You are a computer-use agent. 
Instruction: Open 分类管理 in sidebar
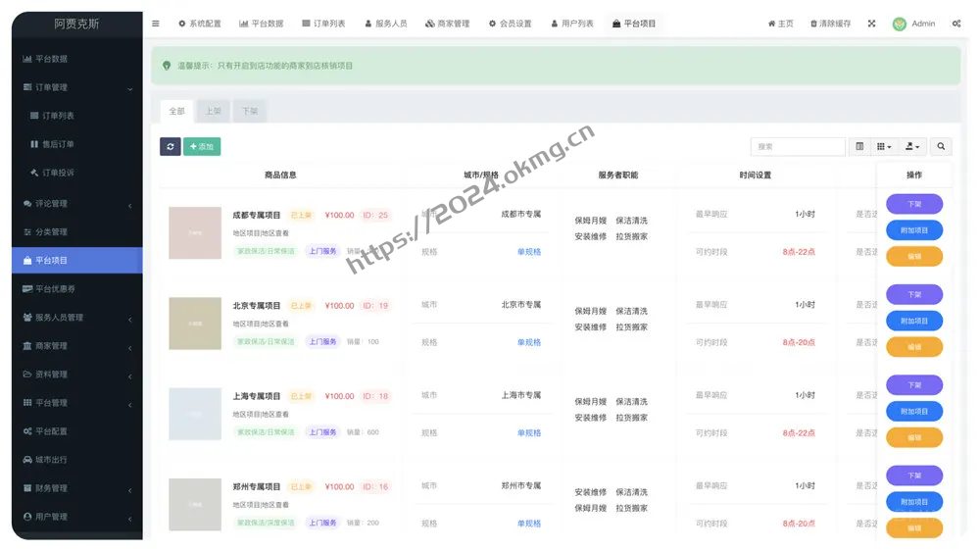pyautogui.click(x=76, y=232)
